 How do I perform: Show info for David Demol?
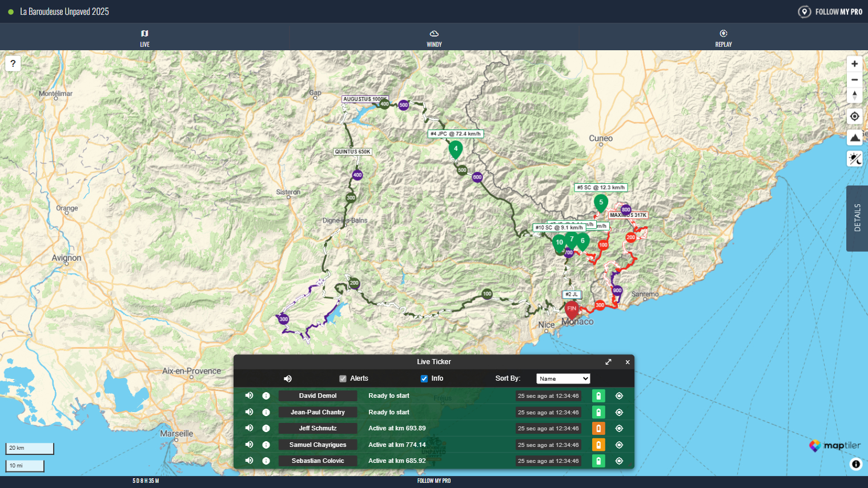click(x=266, y=396)
